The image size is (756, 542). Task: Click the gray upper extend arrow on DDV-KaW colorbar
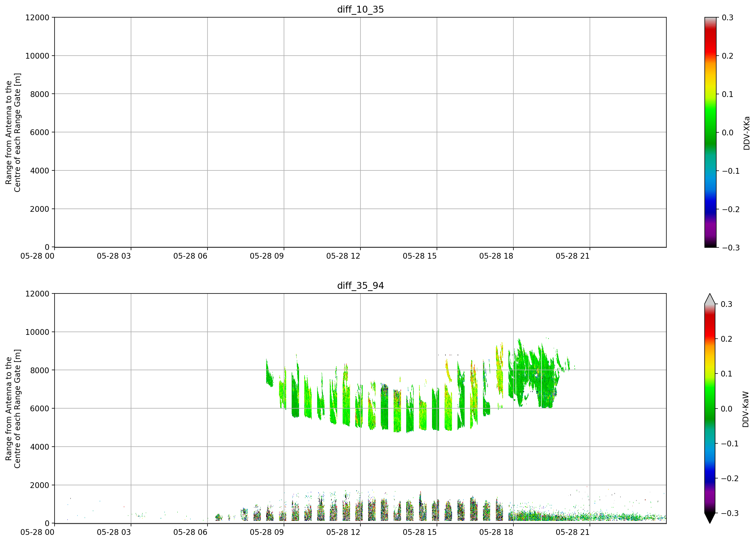click(x=710, y=299)
